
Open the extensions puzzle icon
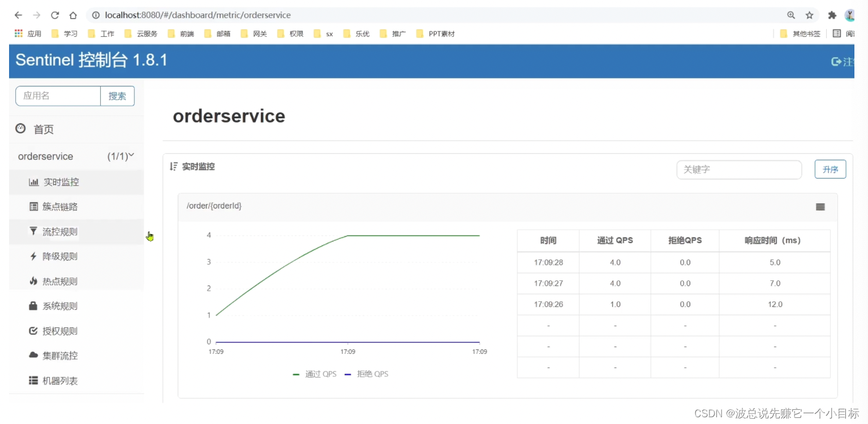pyautogui.click(x=832, y=15)
